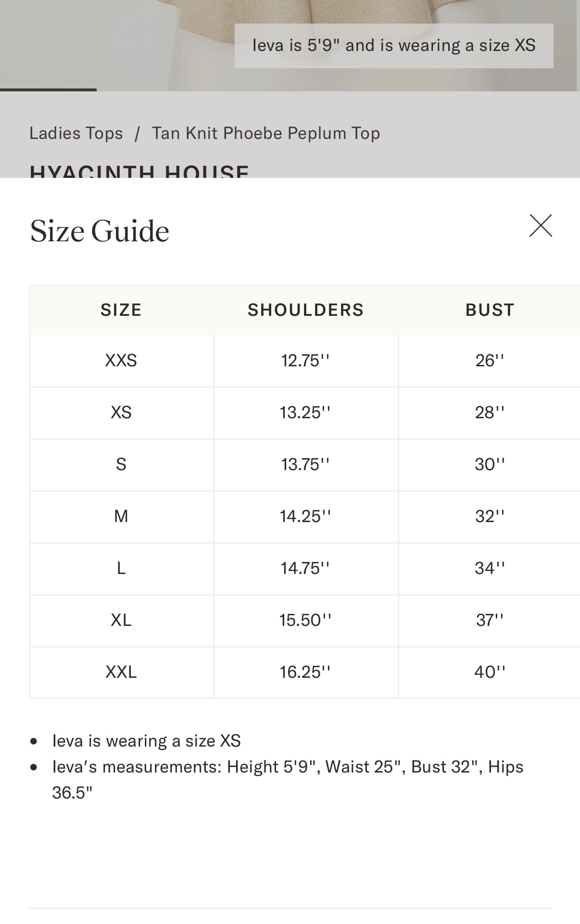This screenshot has height=924, width=580.
Task: Click the L size cell
Action: (x=121, y=569)
